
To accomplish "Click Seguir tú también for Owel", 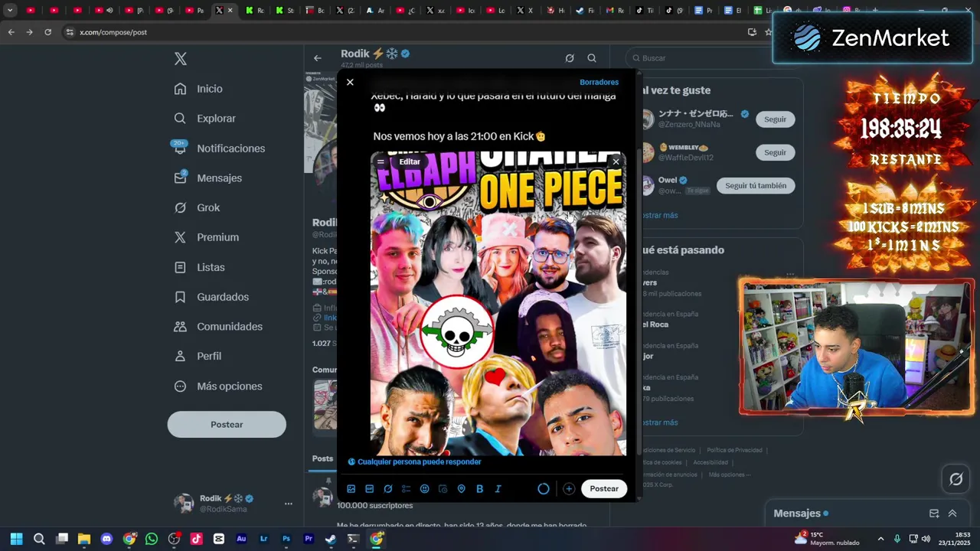I will pos(756,185).
